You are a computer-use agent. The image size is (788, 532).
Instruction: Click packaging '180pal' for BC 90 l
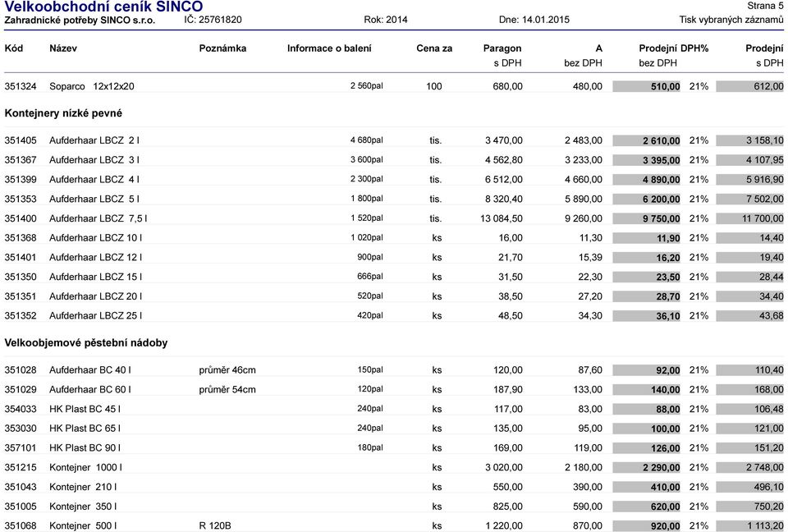[x=370, y=447]
